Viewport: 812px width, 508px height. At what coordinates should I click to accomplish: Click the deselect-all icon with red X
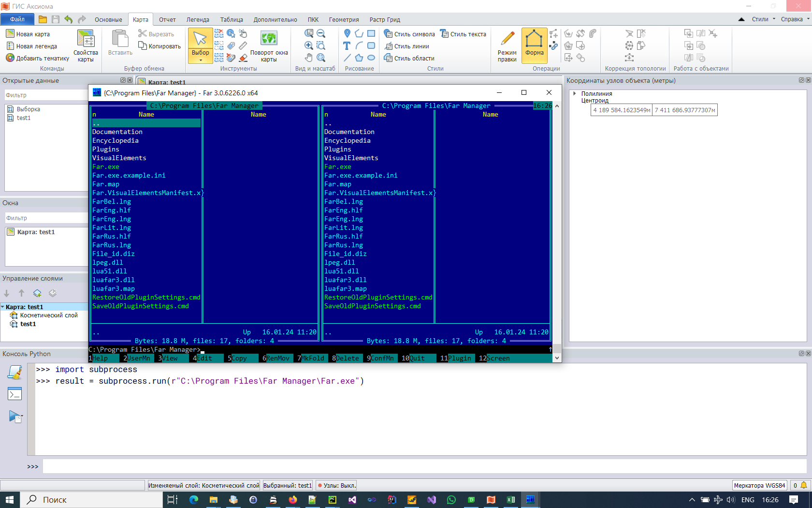(x=219, y=33)
